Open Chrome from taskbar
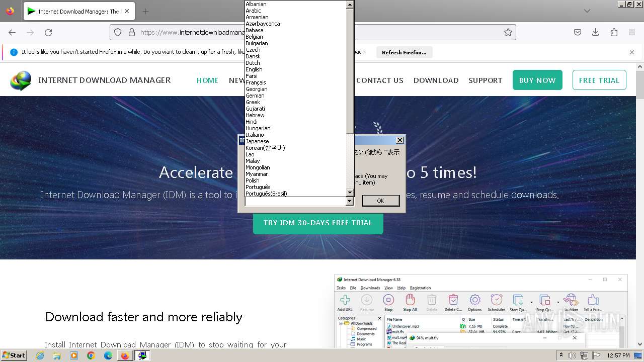Viewport: 644px width, 362px height. pos(91,355)
